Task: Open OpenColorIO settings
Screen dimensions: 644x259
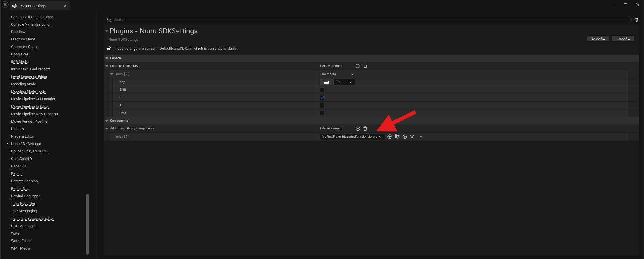Action: tap(21, 159)
